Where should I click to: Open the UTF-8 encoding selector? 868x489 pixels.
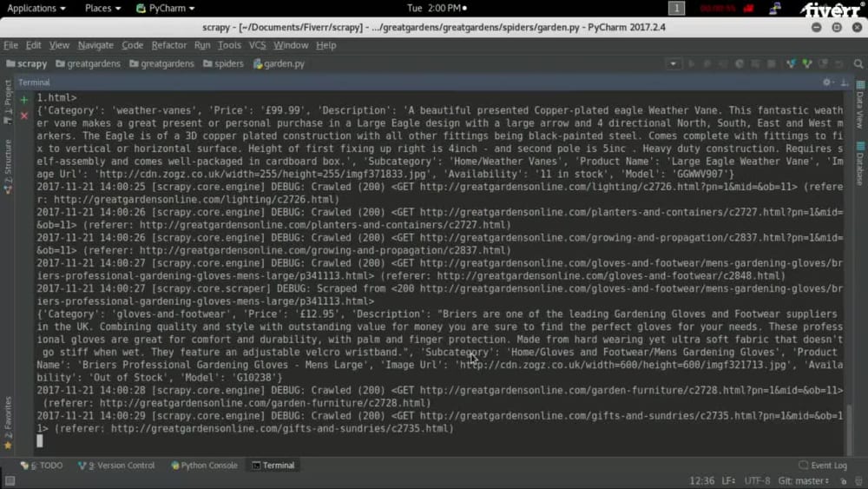click(757, 480)
